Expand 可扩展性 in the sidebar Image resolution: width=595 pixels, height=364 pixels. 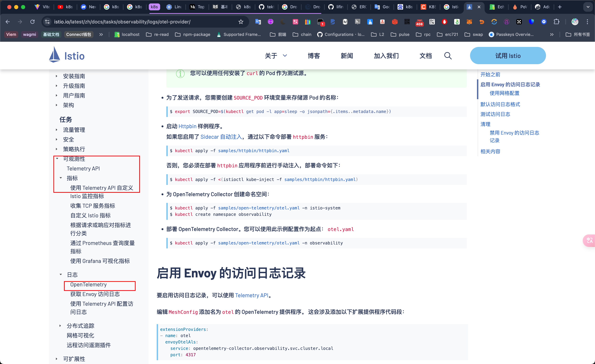coord(56,359)
